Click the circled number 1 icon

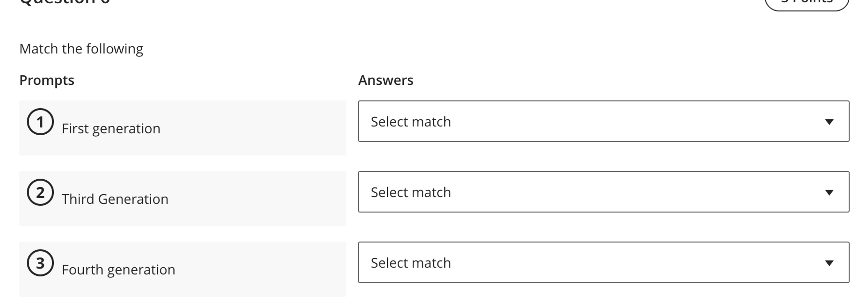(x=40, y=122)
